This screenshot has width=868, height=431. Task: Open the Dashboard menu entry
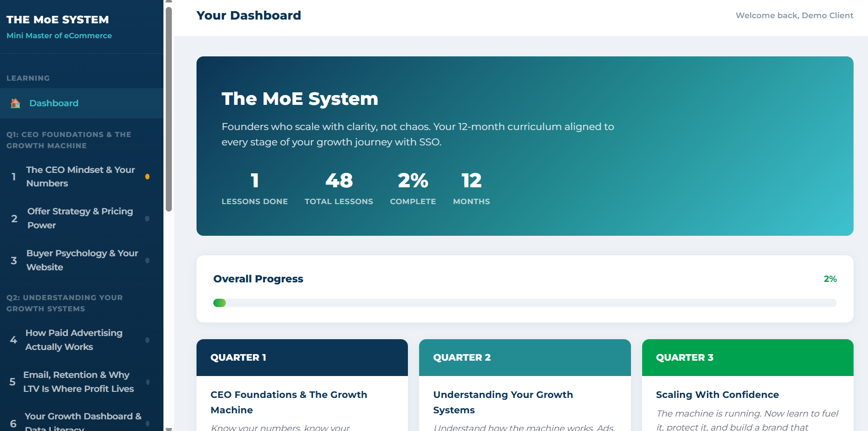pyautogui.click(x=54, y=103)
